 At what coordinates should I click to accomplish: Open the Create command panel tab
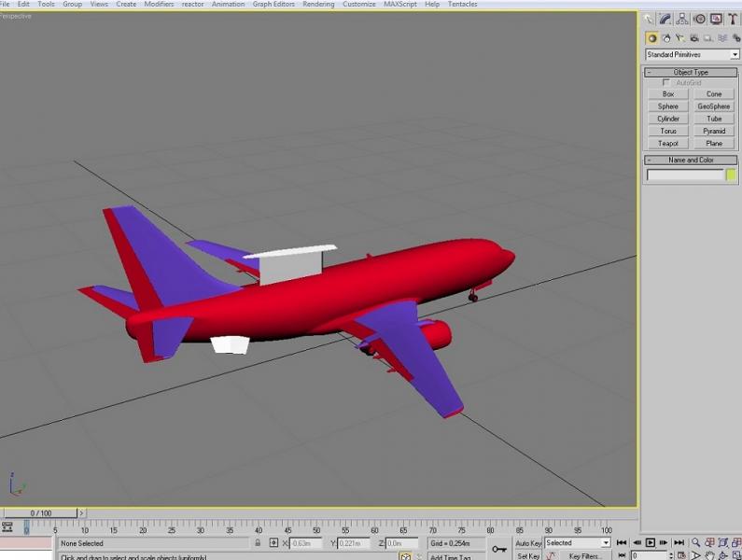(649, 20)
